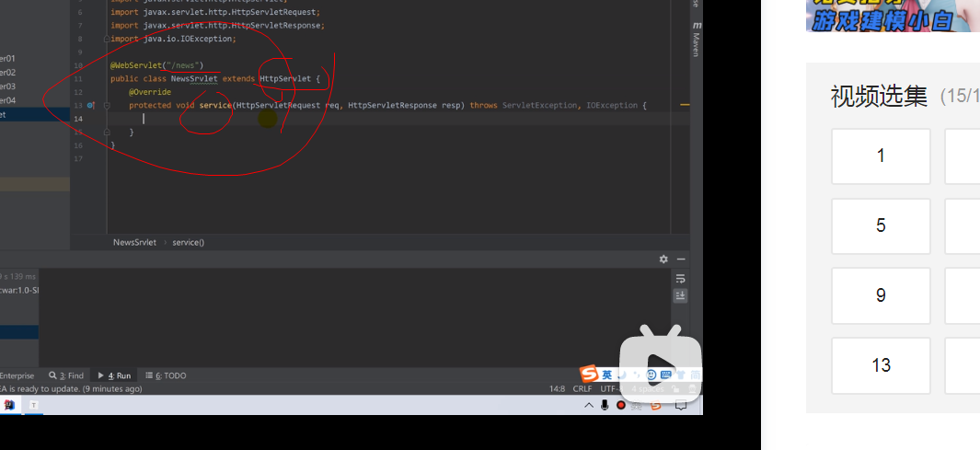Open video episode 1
980x450 pixels.
click(881, 156)
